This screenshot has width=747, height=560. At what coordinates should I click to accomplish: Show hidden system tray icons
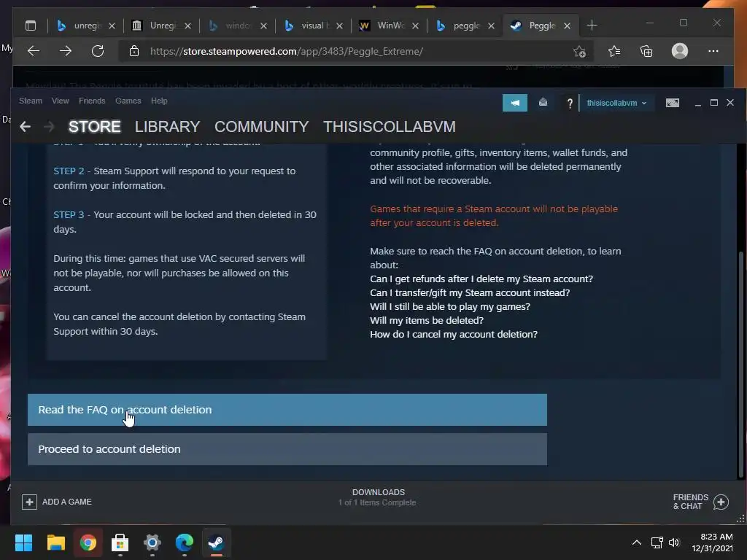636,542
